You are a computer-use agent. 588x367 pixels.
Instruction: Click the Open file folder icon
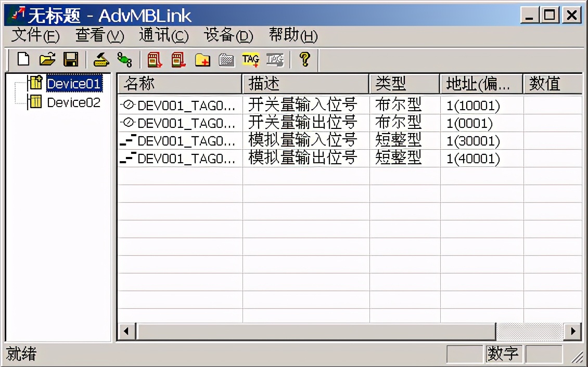tap(48, 59)
